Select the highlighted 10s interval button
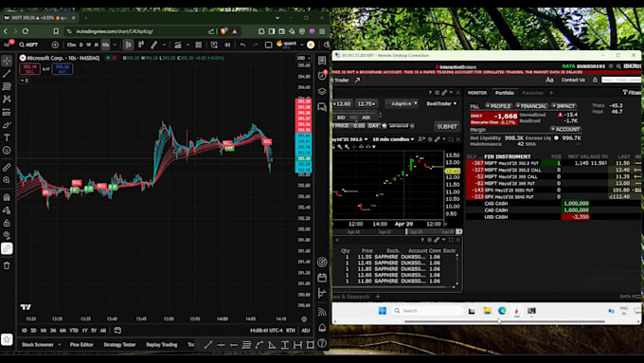The image size is (644, 363). click(x=105, y=45)
